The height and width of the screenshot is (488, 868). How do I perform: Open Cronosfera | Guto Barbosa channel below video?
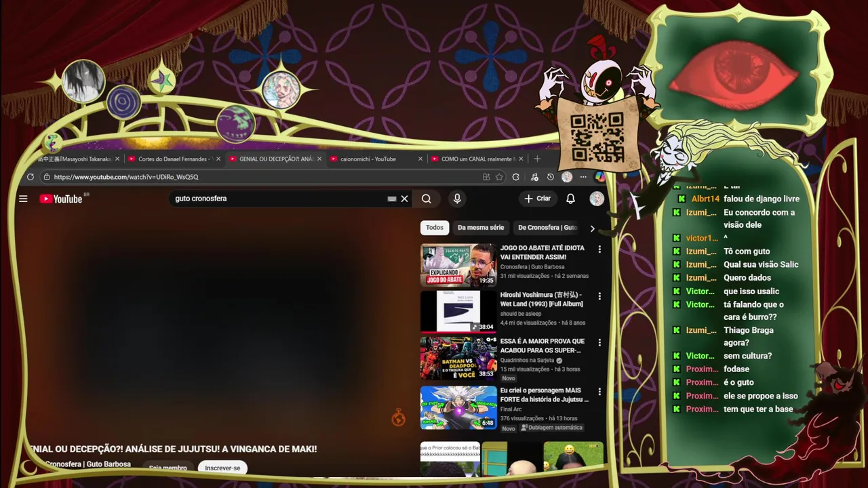click(x=88, y=464)
